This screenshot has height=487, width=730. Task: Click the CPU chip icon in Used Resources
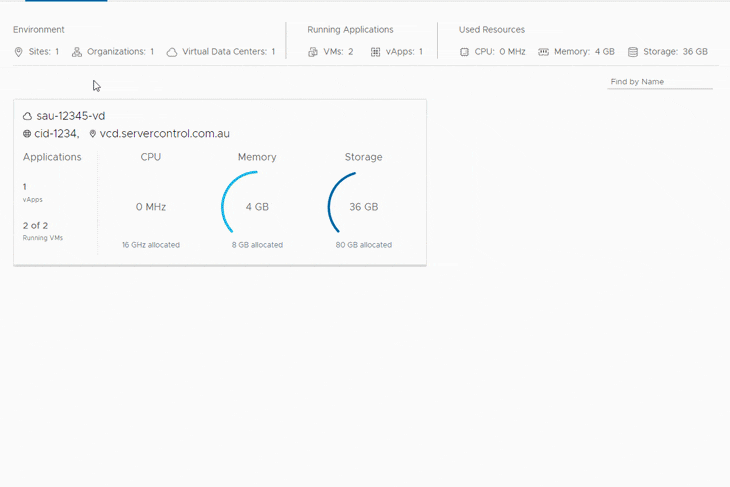[464, 52]
